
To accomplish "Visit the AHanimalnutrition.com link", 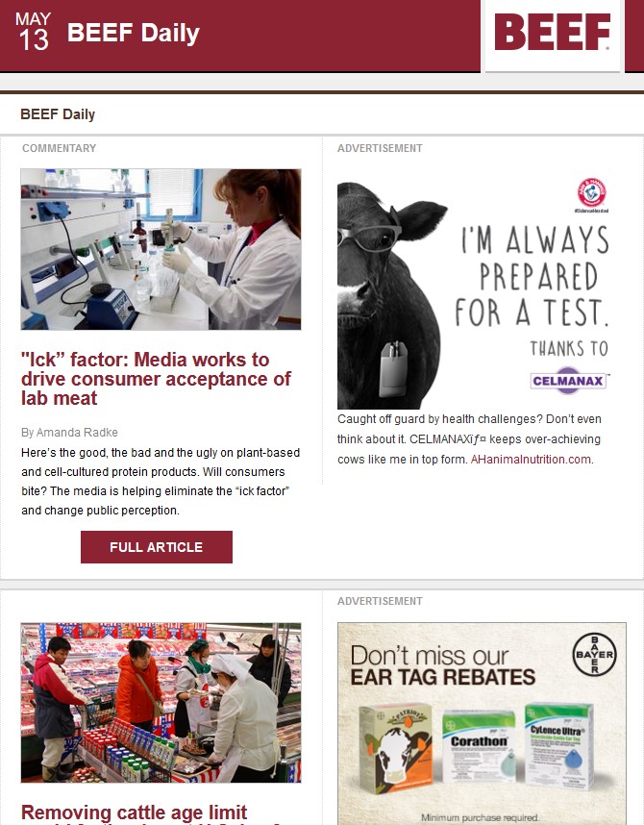I will tap(531, 459).
